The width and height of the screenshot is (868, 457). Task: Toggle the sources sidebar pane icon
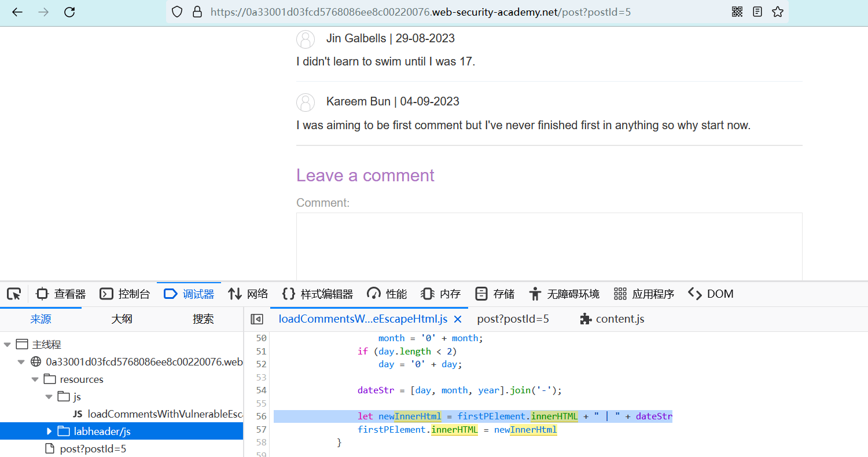[x=257, y=319]
